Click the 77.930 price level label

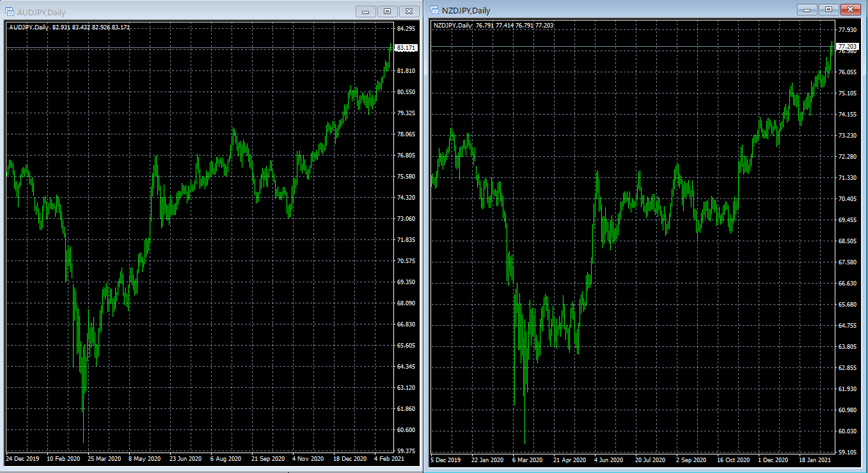(847, 30)
